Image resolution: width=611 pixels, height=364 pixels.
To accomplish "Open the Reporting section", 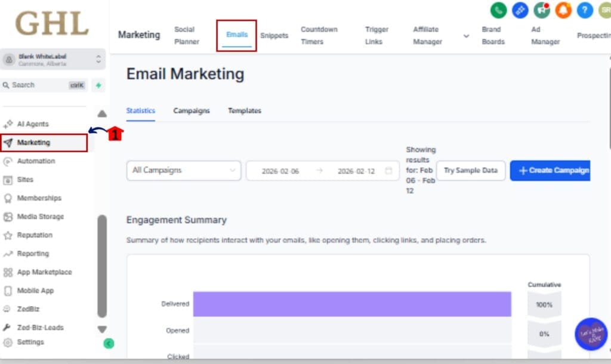I will 34,253.
